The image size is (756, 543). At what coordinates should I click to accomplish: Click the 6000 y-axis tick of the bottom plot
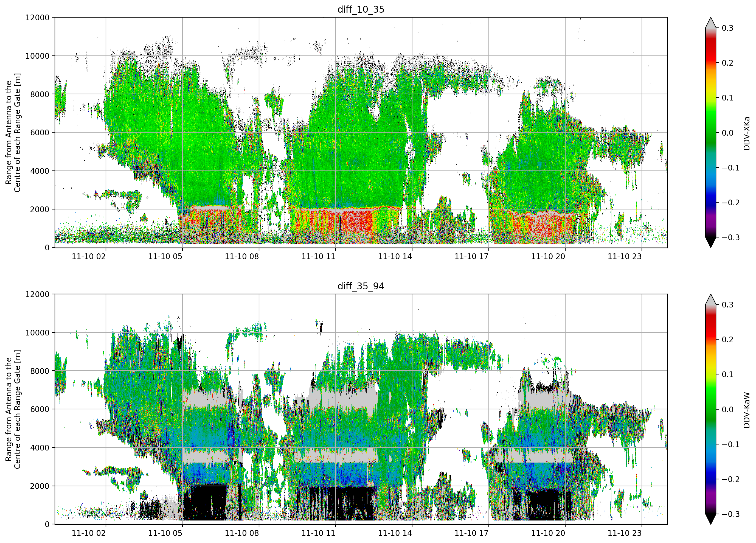(40, 409)
